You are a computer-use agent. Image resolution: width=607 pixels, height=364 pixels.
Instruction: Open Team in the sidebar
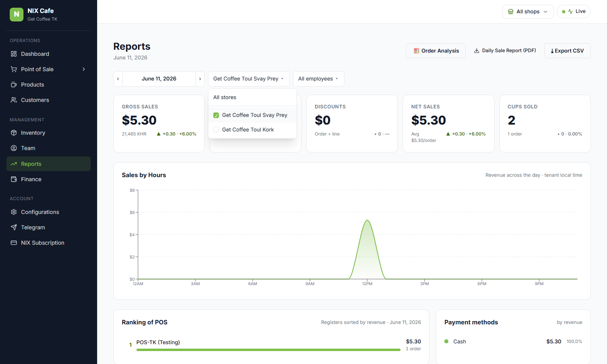click(x=49, y=148)
